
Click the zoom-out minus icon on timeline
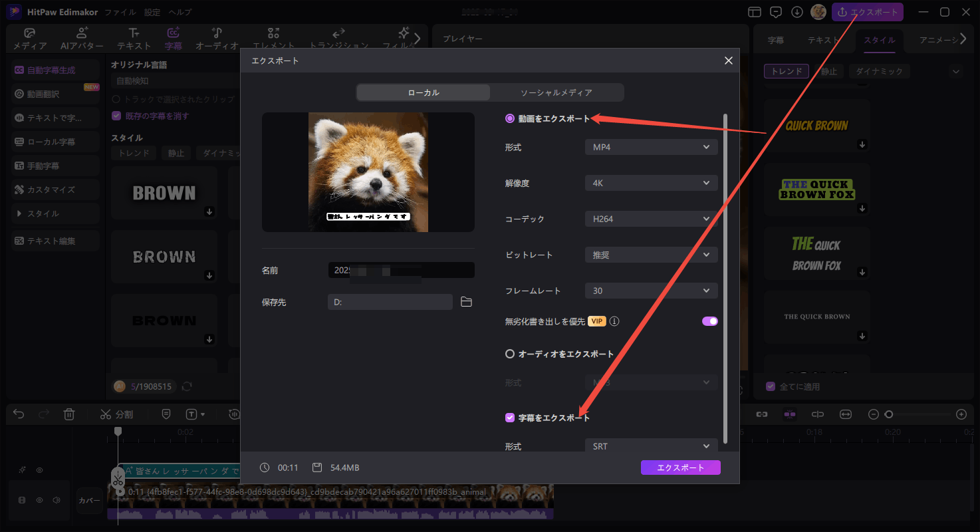click(x=874, y=414)
